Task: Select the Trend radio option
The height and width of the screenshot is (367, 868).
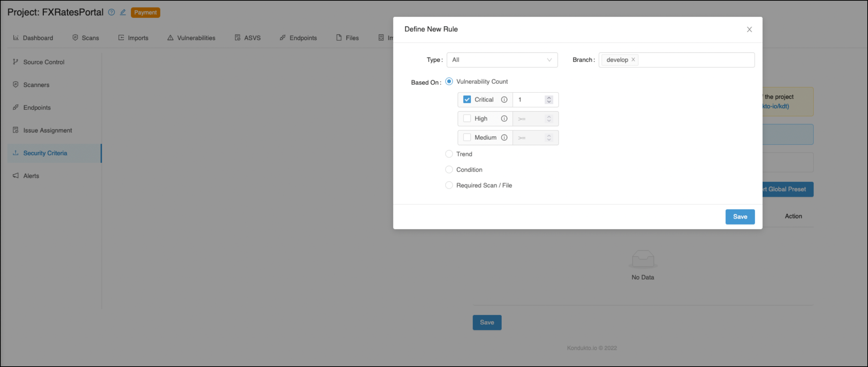Action: tap(449, 154)
